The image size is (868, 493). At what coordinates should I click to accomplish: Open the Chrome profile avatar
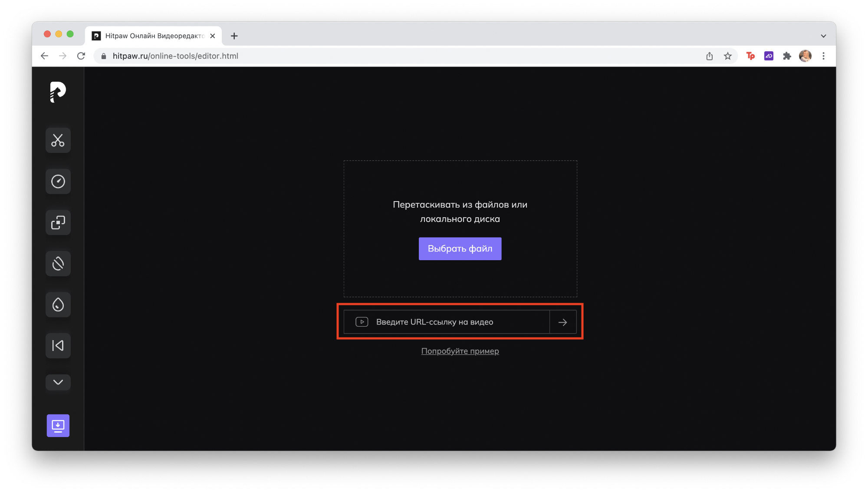click(805, 56)
